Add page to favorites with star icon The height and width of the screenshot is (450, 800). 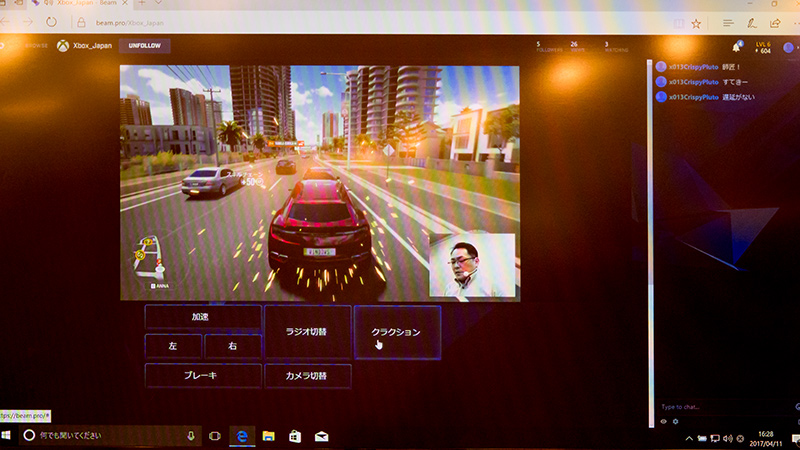pos(696,23)
